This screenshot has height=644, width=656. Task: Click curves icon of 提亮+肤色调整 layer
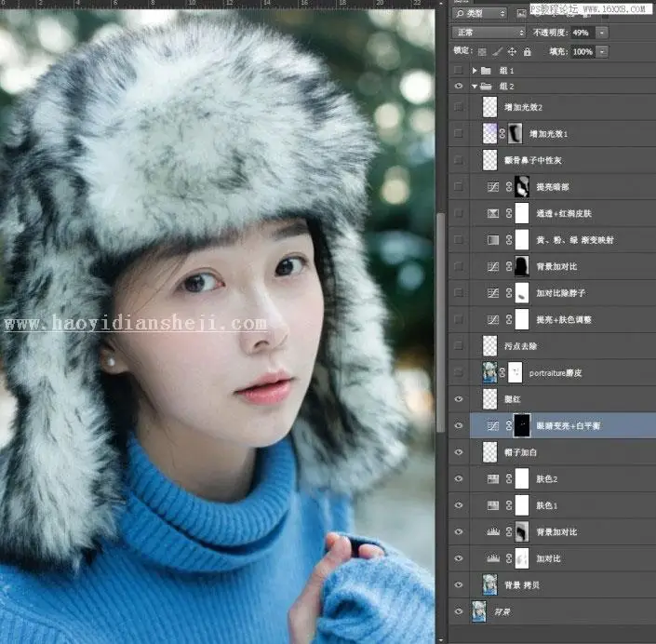click(x=493, y=320)
